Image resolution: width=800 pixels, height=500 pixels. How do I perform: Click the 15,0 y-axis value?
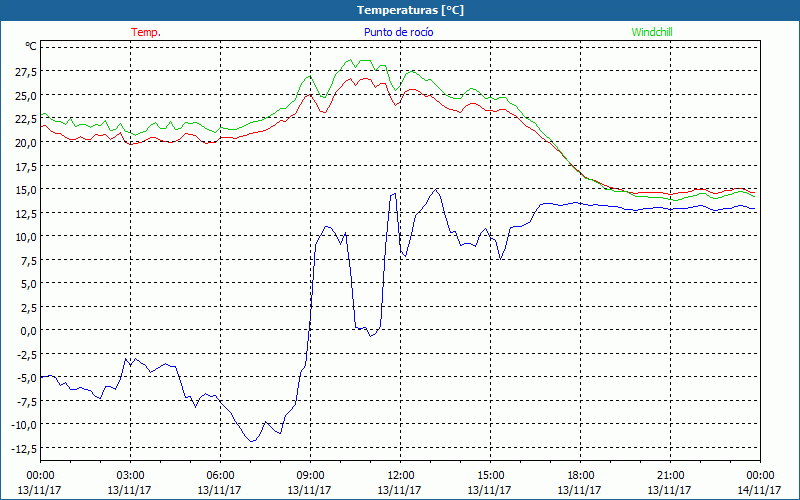[25, 190]
